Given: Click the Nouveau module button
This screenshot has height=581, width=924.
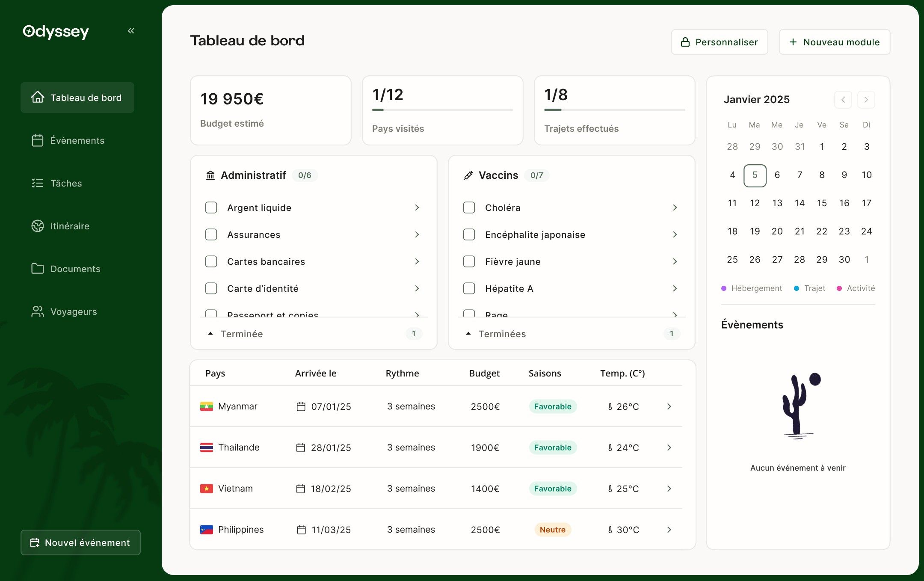Looking at the screenshot, I should pyautogui.click(x=834, y=42).
